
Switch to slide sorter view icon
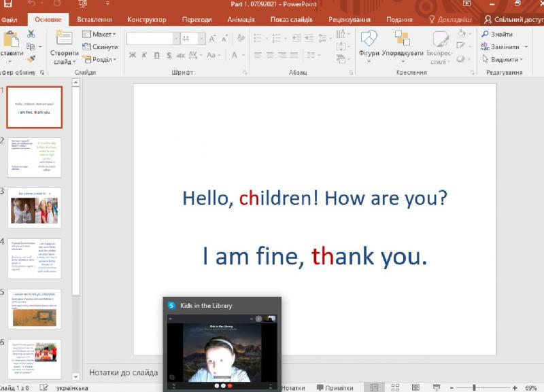click(395, 387)
